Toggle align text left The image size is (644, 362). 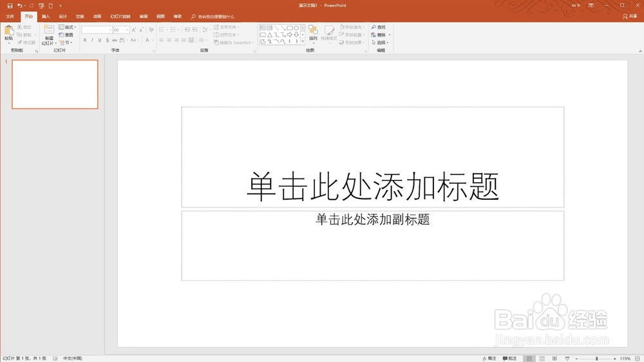(x=162, y=41)
